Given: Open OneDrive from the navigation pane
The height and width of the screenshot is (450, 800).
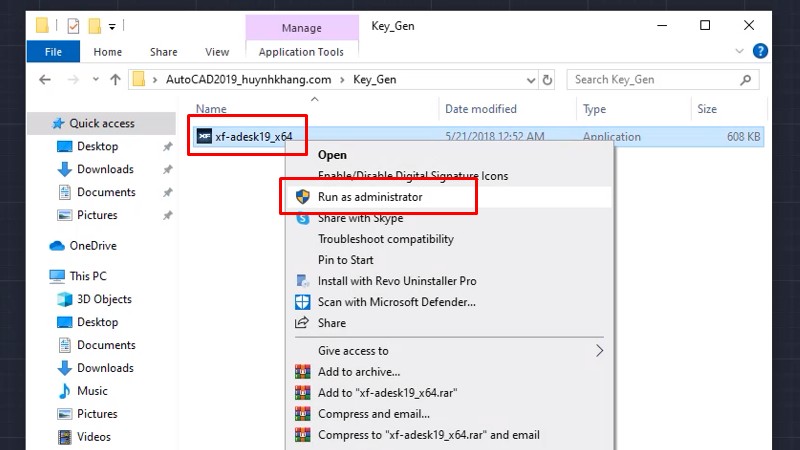Looking at the screenshot, I should [x=92, y=246].
